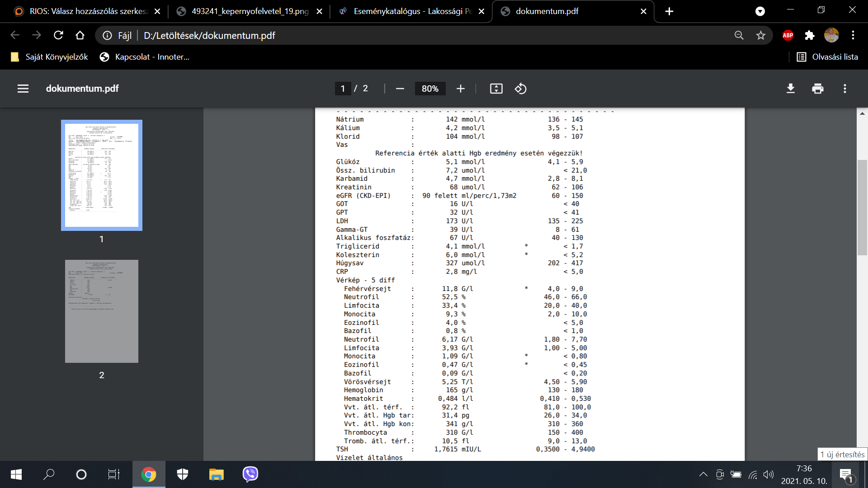The width and height of the screenshot is (868, 488).
Task: Select page 2 thumbnail
Action: (x=102, y=311)
